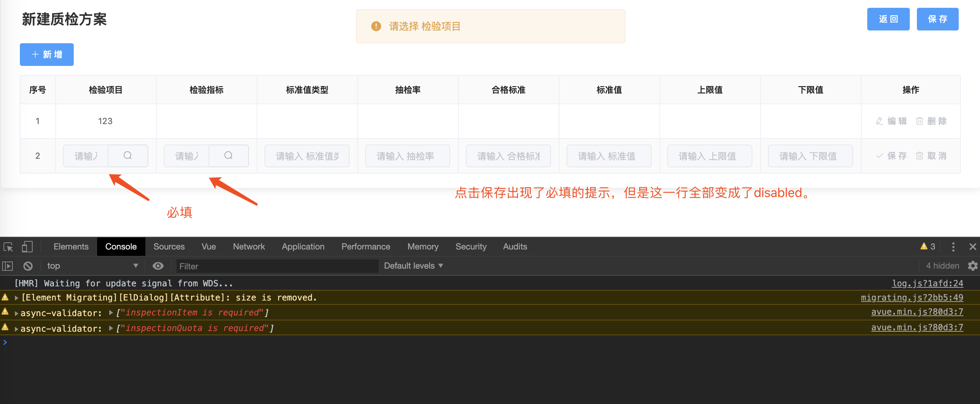Image resolution: width=980 pixels, height=404 pixels.
Task: Toggle the device toolbar icon
Action: 27,247
